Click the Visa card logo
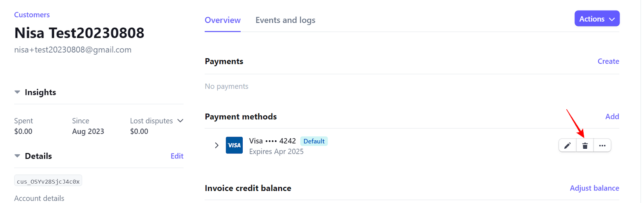 [x=234, y=146]
